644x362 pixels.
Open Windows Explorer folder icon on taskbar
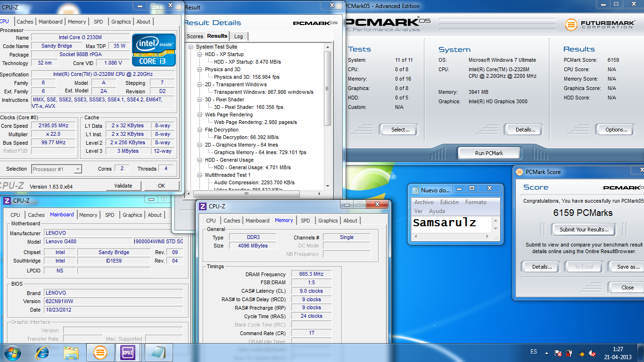click(71, 353)
